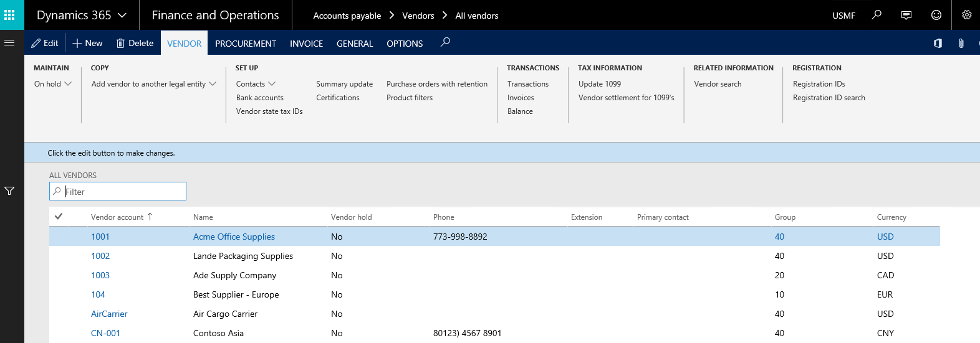Open vendor account 1002 link
Viewport: 980px width, 343px height.
click(x=100, y=256)
